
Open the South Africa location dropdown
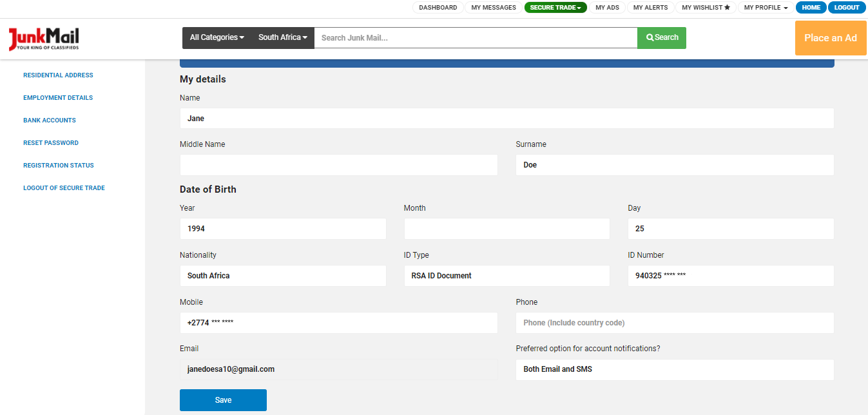282,37
